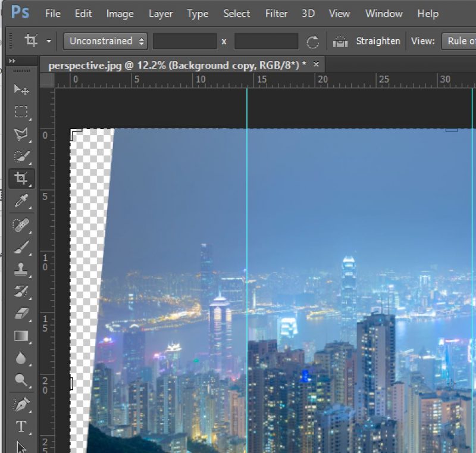The height and width of the screenshot is (453, 476).
Task: Select the Brush tool
Action: [21, 247]
